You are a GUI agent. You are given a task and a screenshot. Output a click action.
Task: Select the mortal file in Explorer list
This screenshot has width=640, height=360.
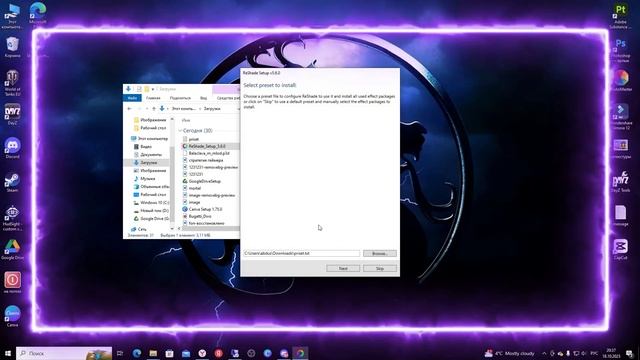click(x=195, y=188)
